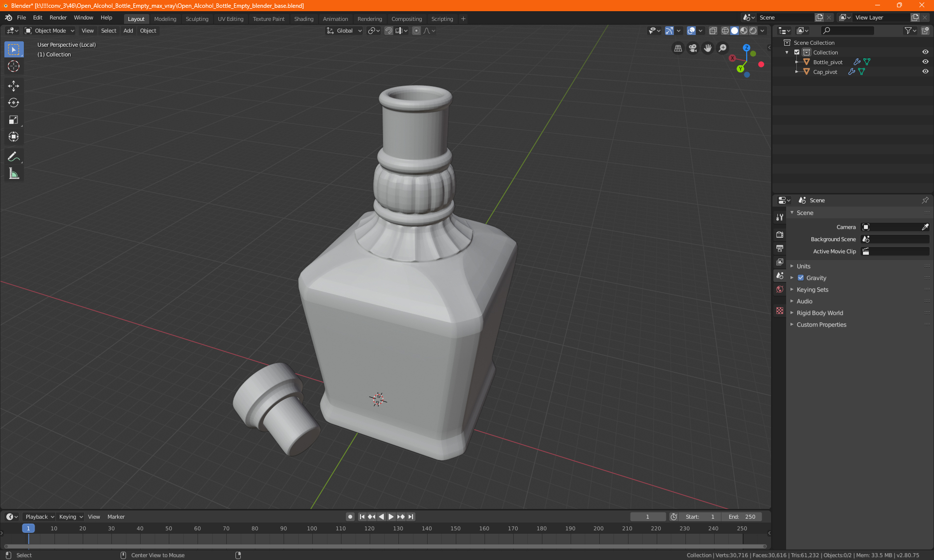Open the Keying popover in the timeline
The width and height of the screenshot is (934, 560).
click(x=71, y=517)
